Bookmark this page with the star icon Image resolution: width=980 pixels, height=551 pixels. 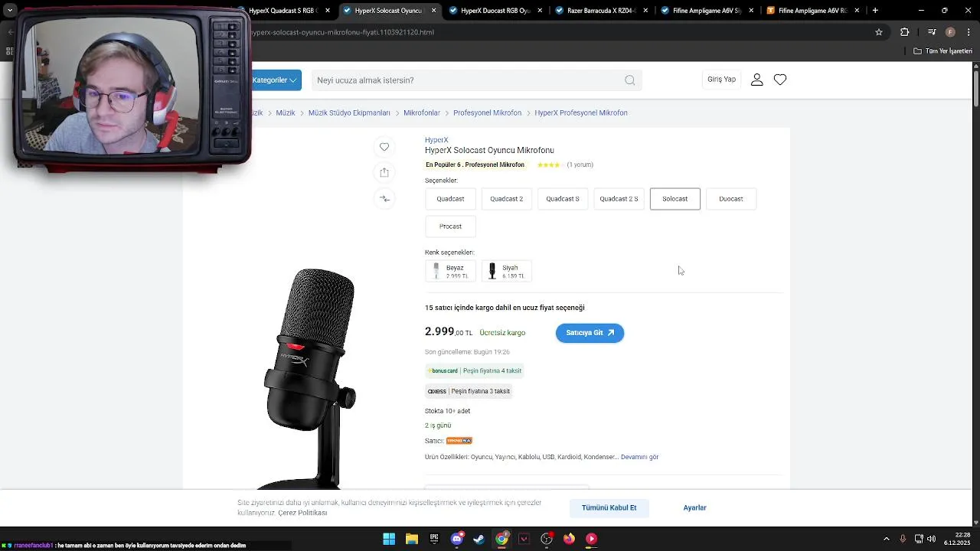click(x=879, y=32)
